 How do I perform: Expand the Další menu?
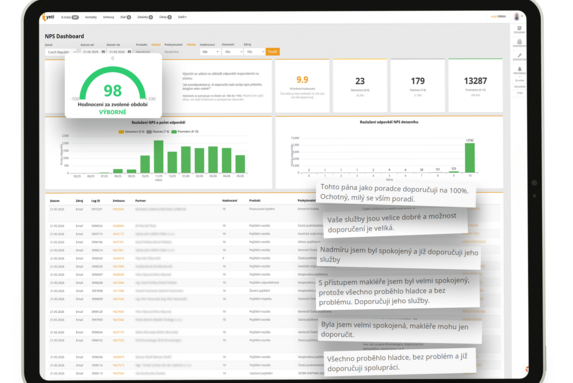(182, 17)
